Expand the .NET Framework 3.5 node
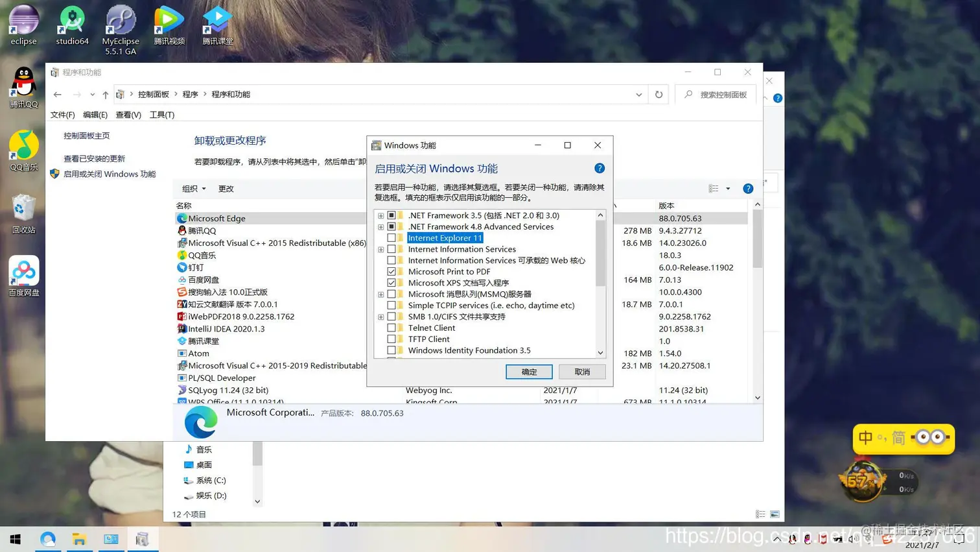Image resolution: width=980 pixels, height=552 pixels. tap(381, 215)
